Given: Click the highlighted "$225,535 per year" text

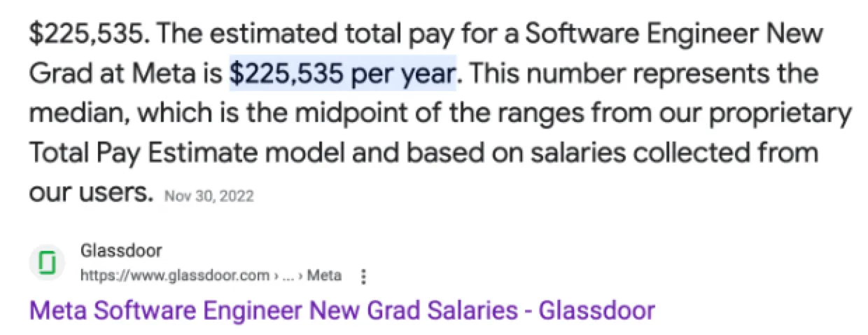Looking at the screenshot, I should [x=343, y=73].
